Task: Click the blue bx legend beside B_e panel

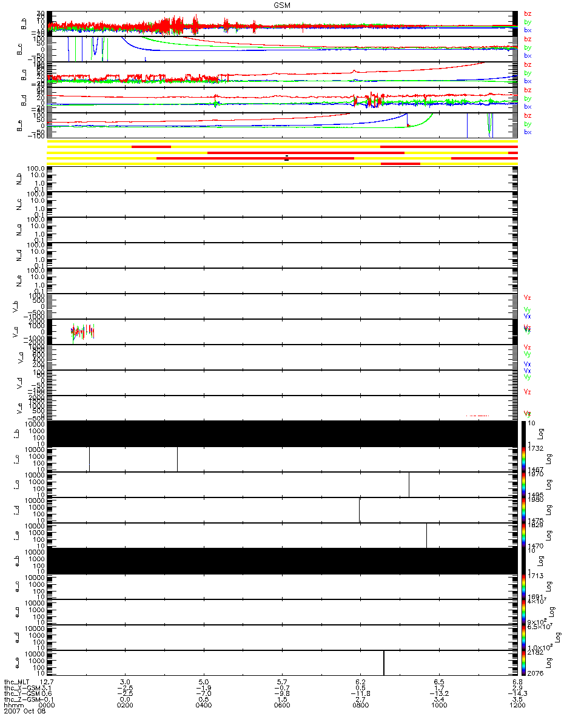Action: point(528,132)
